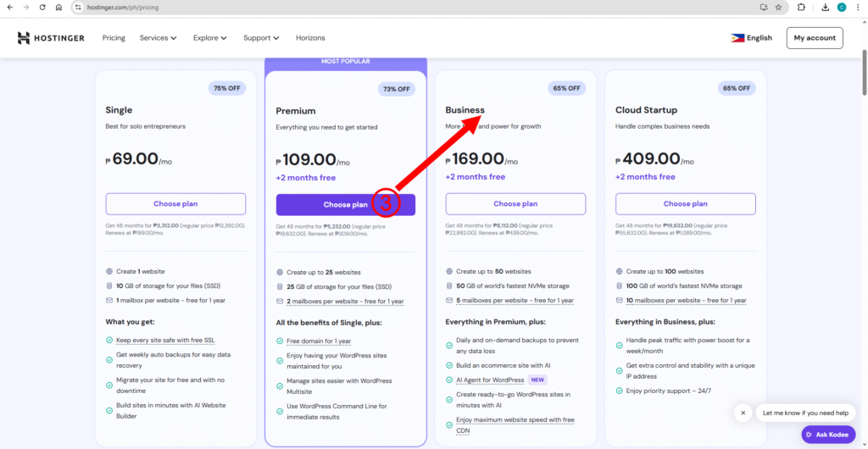
Task: Choose the Cloud Startup plan
Action: click(x=685, y=204)
